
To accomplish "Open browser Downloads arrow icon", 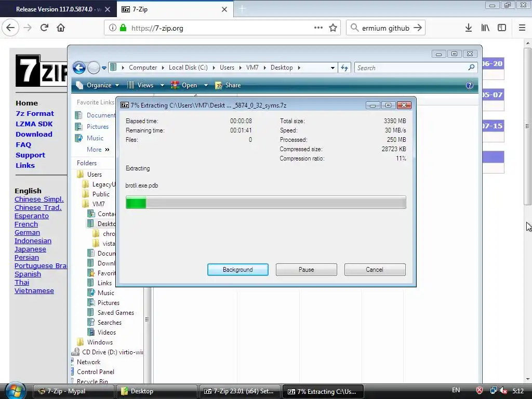I will 469,28.
